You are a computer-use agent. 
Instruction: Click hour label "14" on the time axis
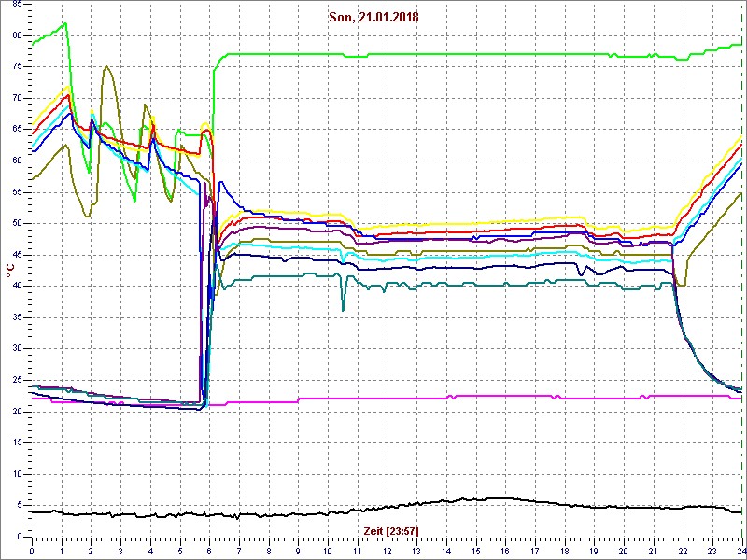point(446,550)
